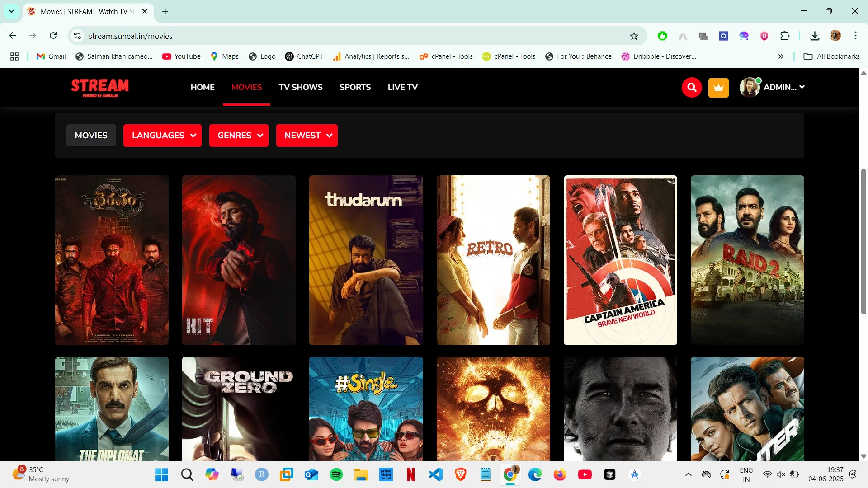Screen dimensions: 868x488
Task: Click the STREAM site logo
Action: point(100,87)
